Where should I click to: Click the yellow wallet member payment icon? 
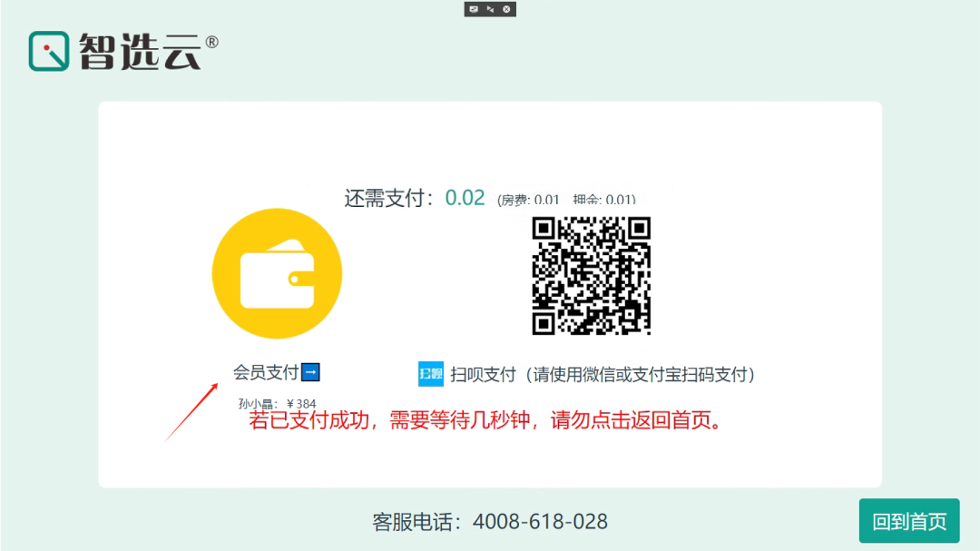(x=277, y=273)
